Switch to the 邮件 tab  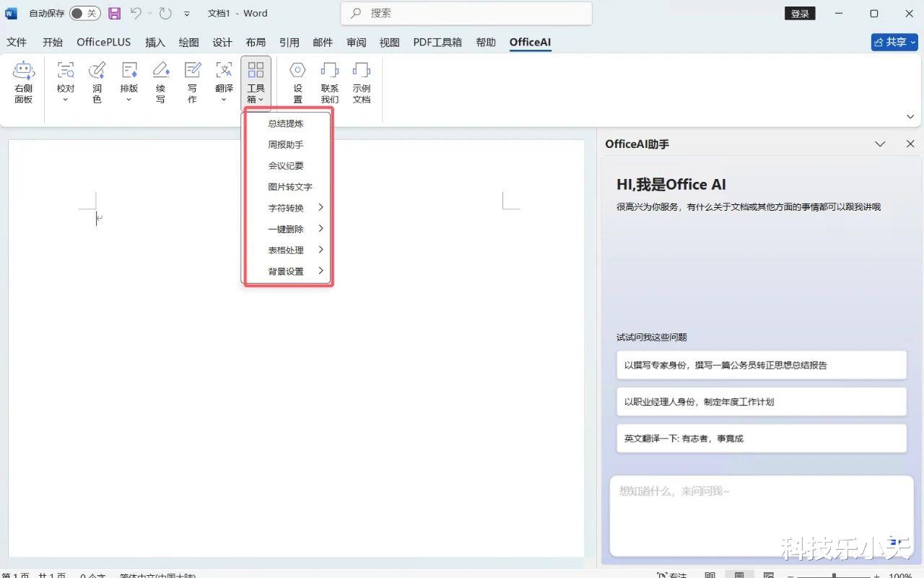[323, 42]
